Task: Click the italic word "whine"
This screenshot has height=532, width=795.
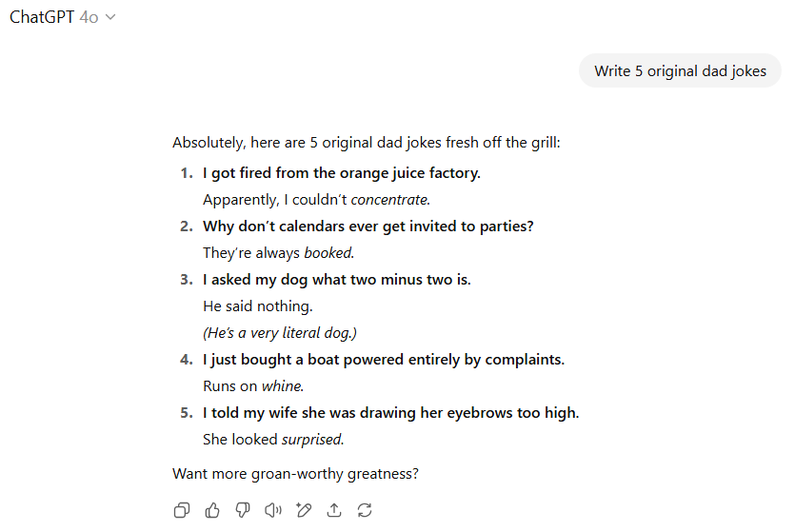Action: (282, 386)
